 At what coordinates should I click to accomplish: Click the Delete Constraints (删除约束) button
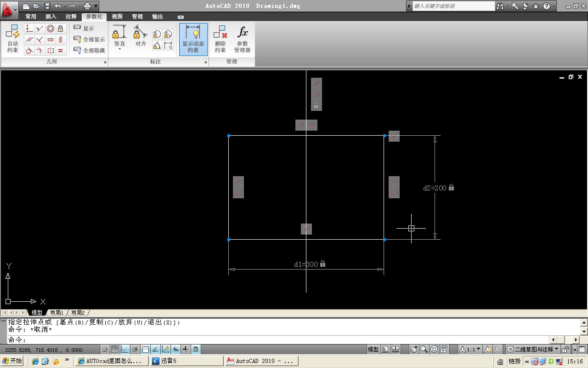(220, 39)
